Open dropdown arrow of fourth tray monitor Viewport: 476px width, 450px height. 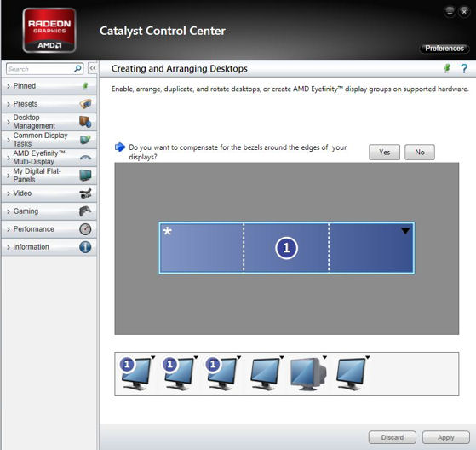(282, 357)
